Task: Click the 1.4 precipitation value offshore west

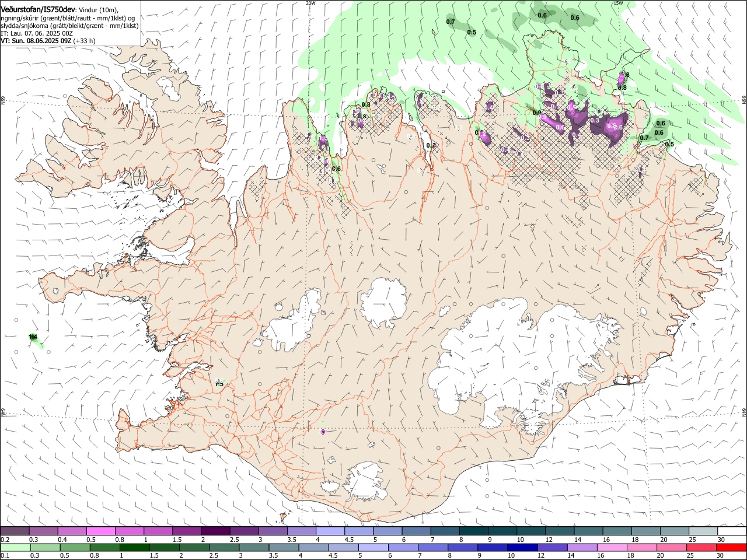Action: 33,337
